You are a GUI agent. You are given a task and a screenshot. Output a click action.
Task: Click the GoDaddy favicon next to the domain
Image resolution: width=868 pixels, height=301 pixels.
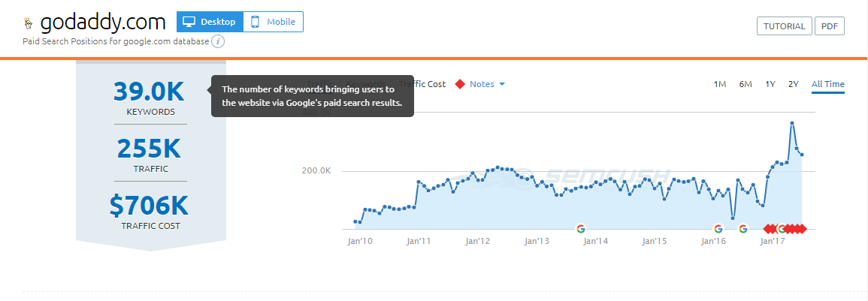click(x=29, y=23)
